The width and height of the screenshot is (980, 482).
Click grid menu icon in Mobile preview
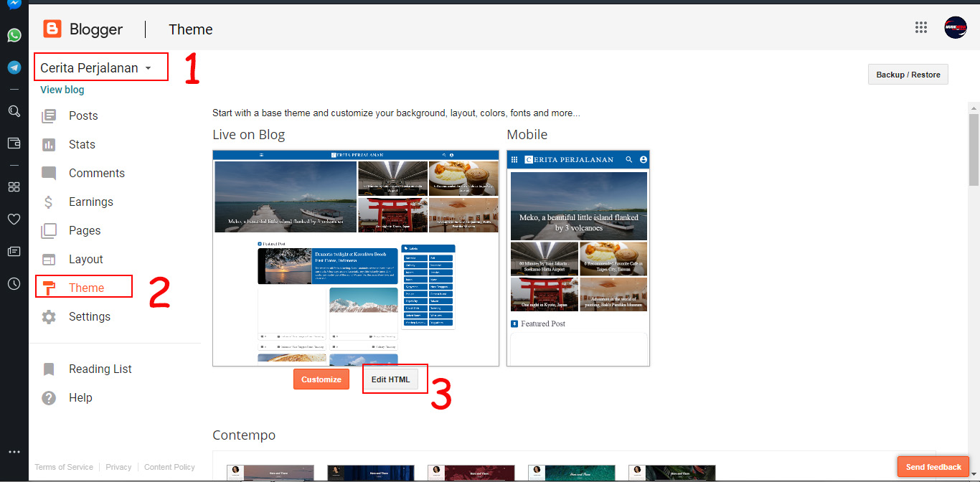pyautogui.click(x=514, y=159)
